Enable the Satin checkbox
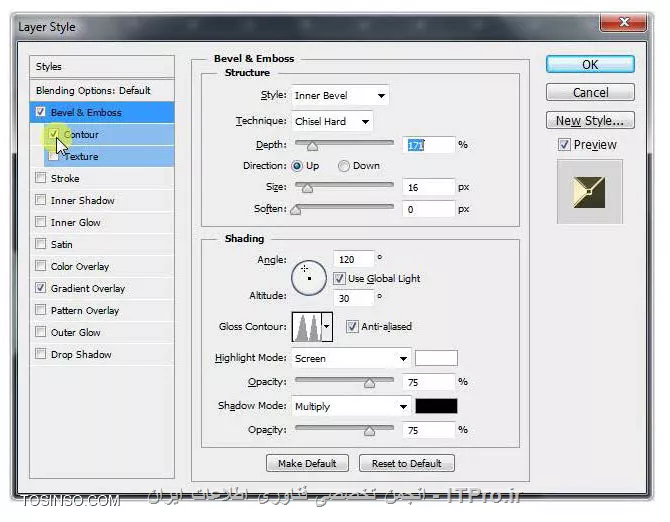This screenshot has height=522, width=670. [x=41, y=244]
